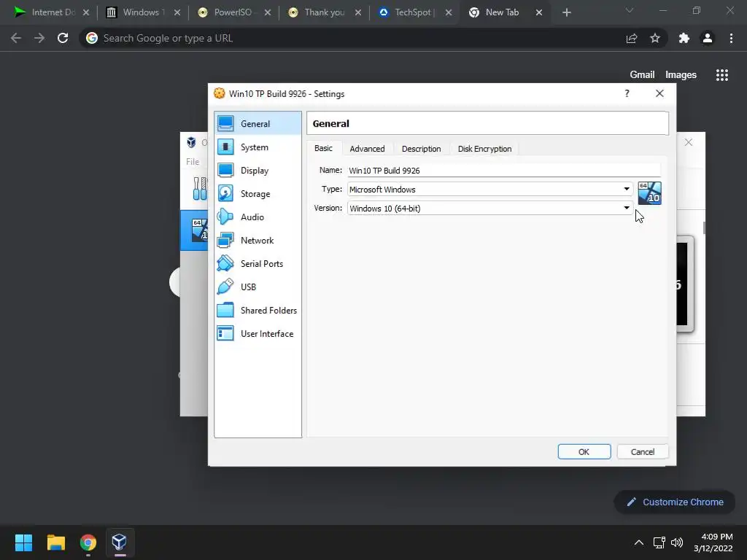747x560 pixels.
Task: Open File Explorer from the taskbar
Action: [x=55, y=542]
